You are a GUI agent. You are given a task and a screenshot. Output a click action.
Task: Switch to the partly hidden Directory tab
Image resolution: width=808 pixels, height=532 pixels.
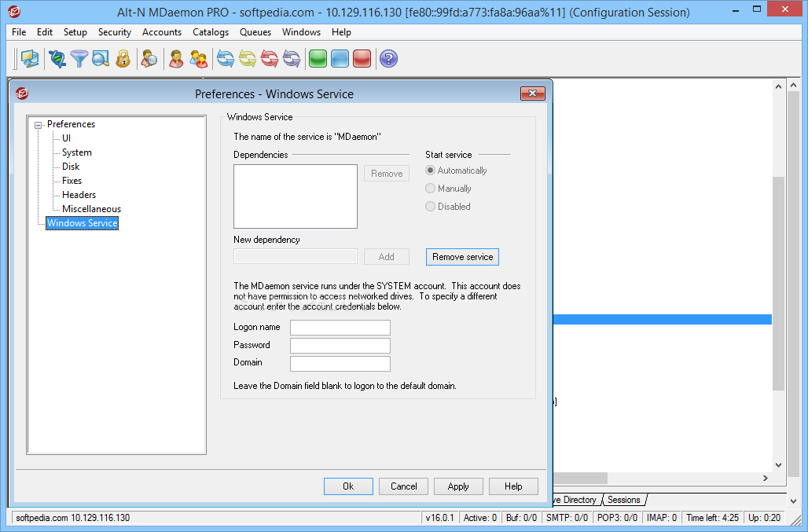pyautogui.click(x=575, y=500)
